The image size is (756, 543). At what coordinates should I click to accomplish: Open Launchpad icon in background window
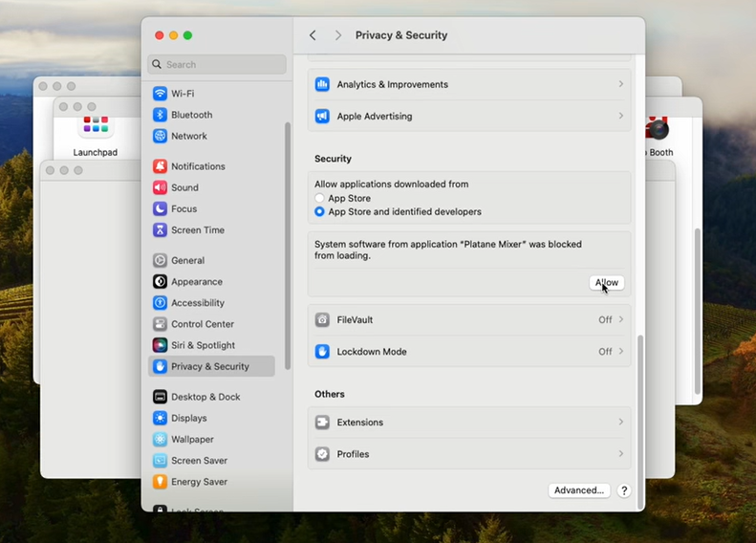click(96, 125)
